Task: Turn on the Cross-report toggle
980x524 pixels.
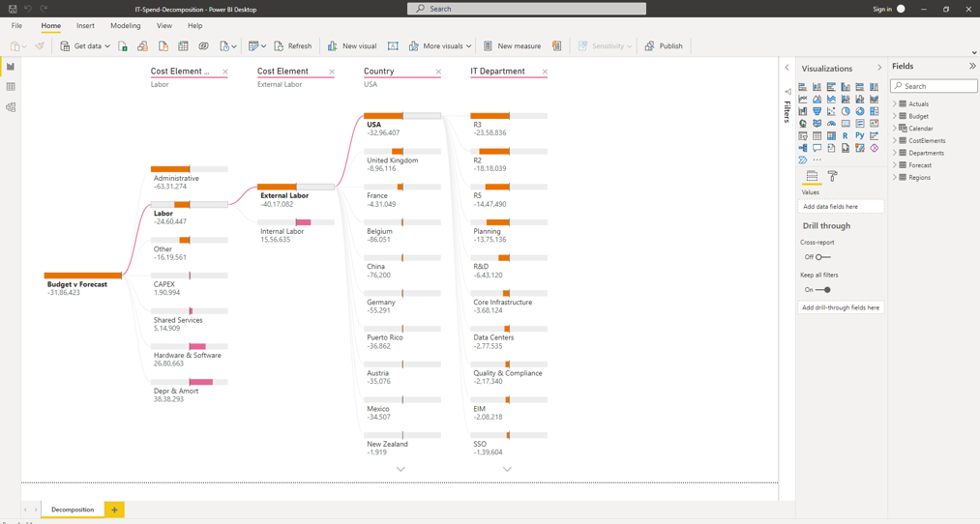Action: pyautogui.click(x=822, y=257)
